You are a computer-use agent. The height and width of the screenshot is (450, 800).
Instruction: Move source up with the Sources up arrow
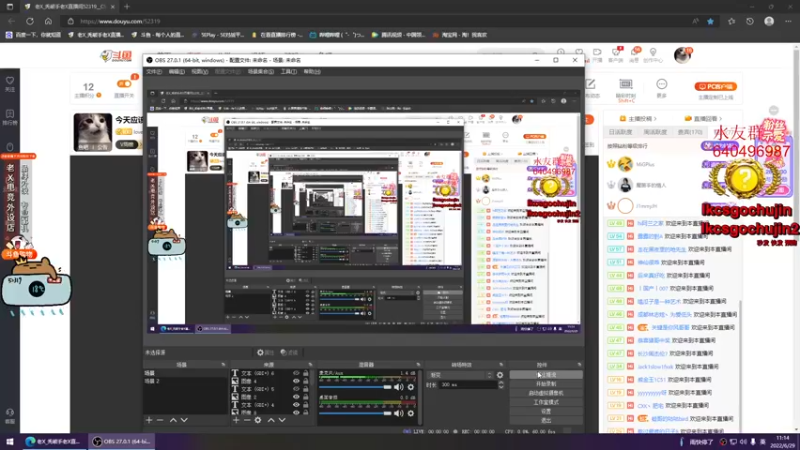271,420
